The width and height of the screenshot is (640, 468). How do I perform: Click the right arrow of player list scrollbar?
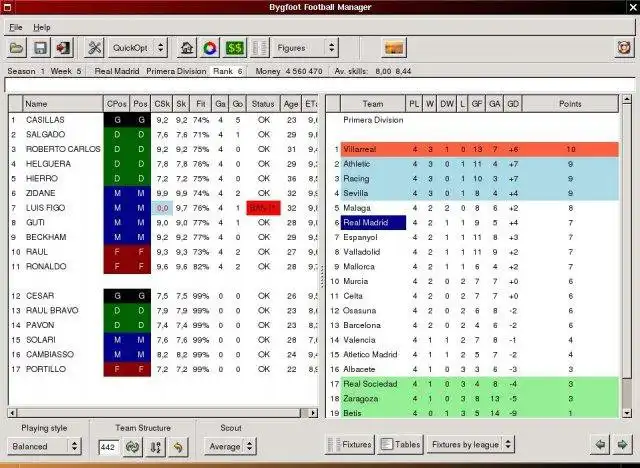tap(313, 413)
